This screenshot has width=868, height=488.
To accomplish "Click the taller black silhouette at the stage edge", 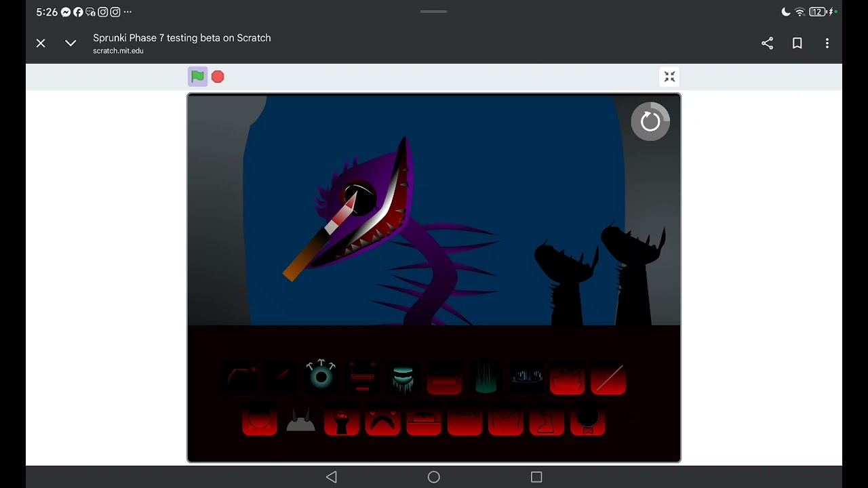I will pos(634,274).
